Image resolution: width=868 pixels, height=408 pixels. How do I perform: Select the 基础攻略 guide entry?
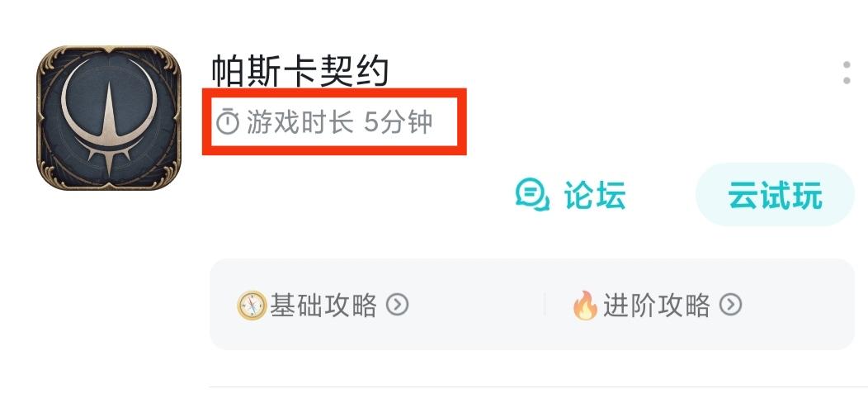[x=323, y=305]
